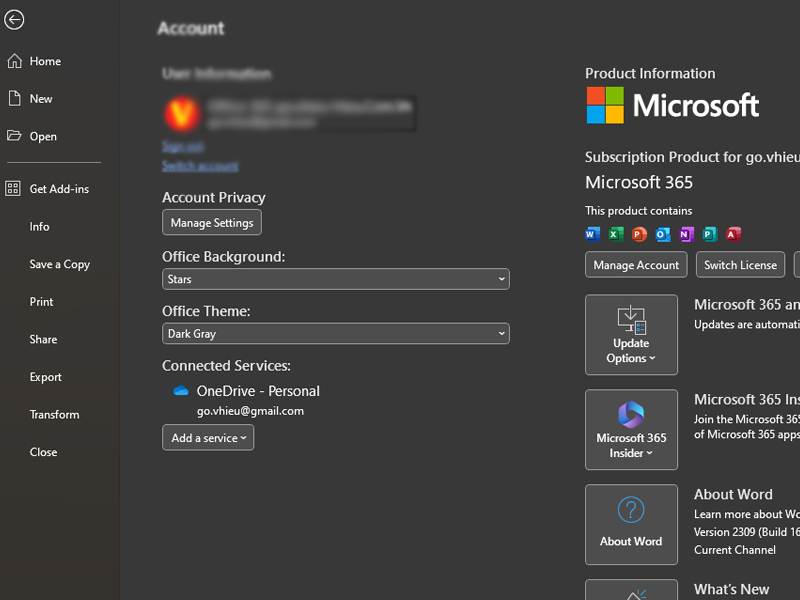The width and height of the screenshot is (800, 600).
Task: Click the Manage Settings button
Action: [x=212, y=222]
